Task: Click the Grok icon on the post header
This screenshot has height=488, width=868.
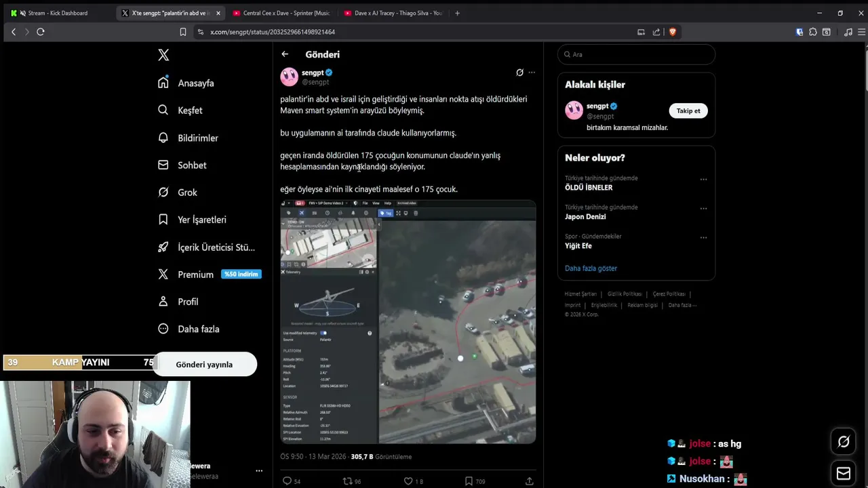Action: pyautogui.click(x=519, y=73)
